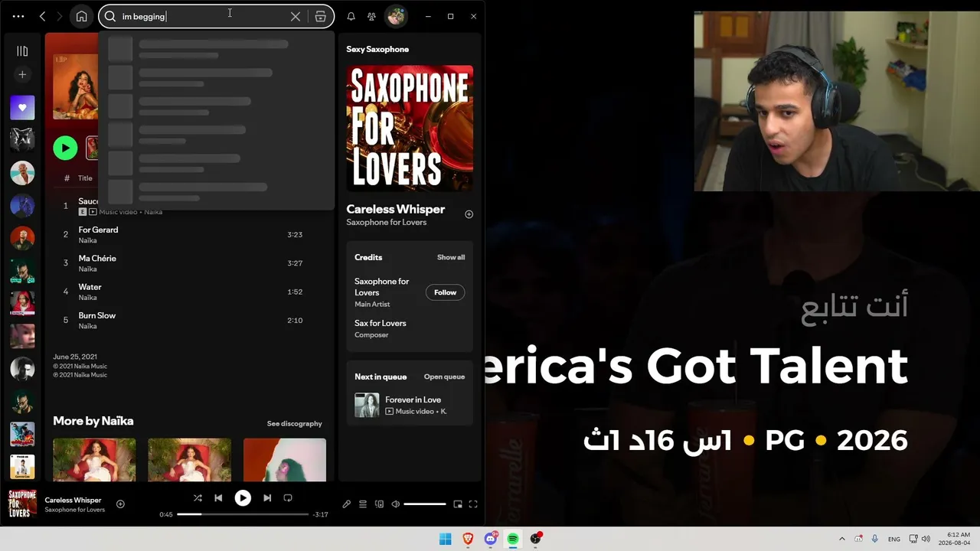
Task: Go back with the Spotify back arrow
Action: click(43, 16)
